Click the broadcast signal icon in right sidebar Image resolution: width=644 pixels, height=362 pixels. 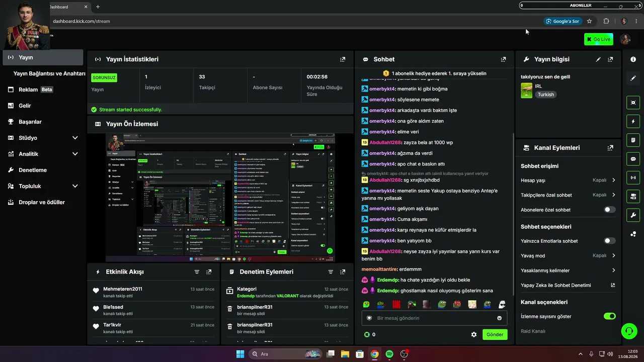pos(633,177)
